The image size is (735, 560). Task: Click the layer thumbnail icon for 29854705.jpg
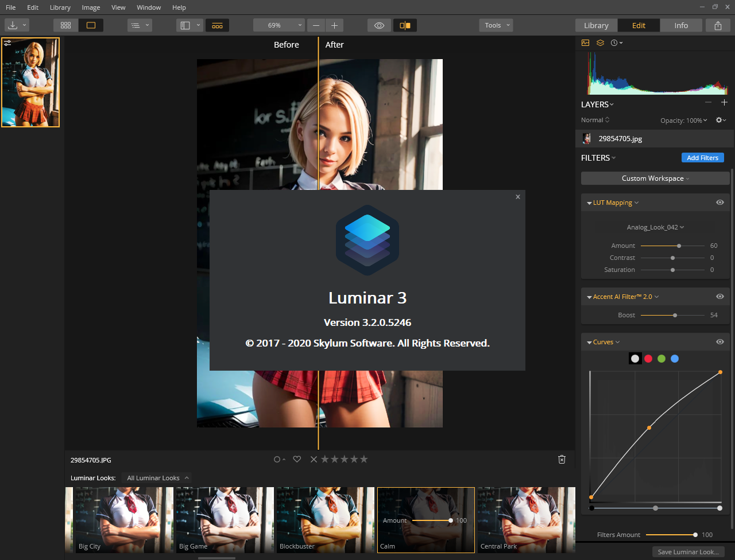(586, 138)
